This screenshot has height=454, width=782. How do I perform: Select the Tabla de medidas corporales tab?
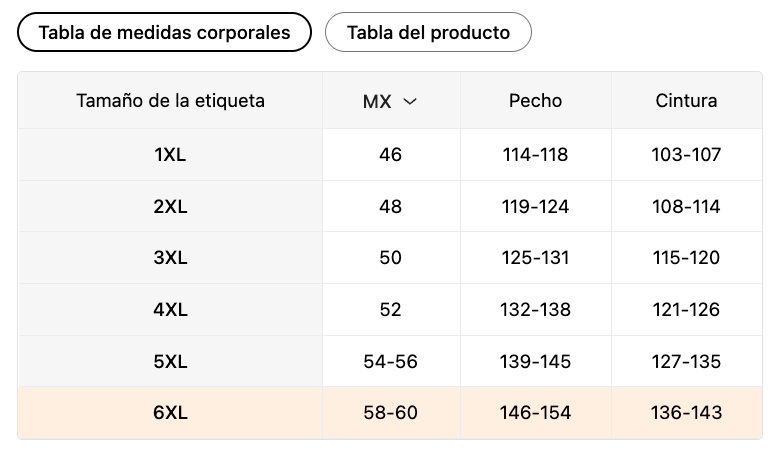tap(164, 32)
